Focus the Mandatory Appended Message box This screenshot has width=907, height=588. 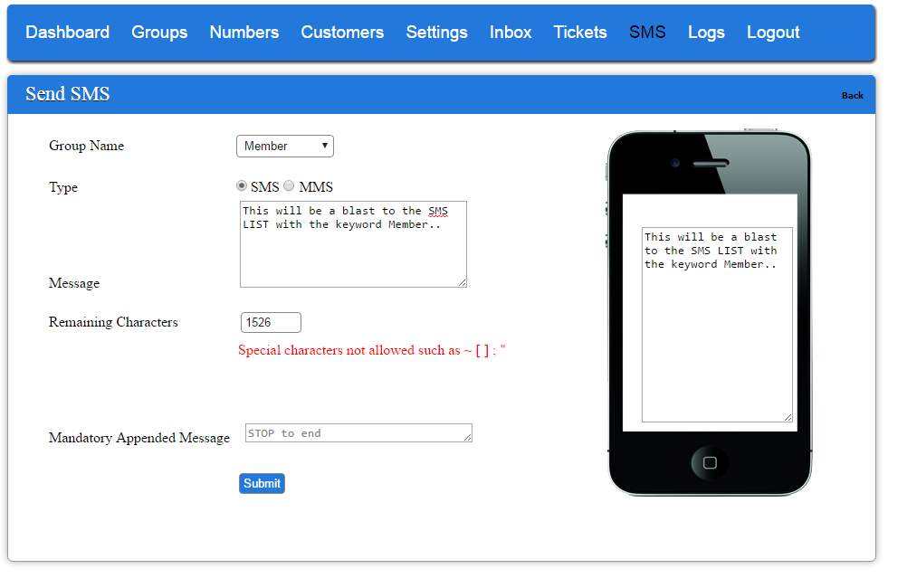[358, 433]
